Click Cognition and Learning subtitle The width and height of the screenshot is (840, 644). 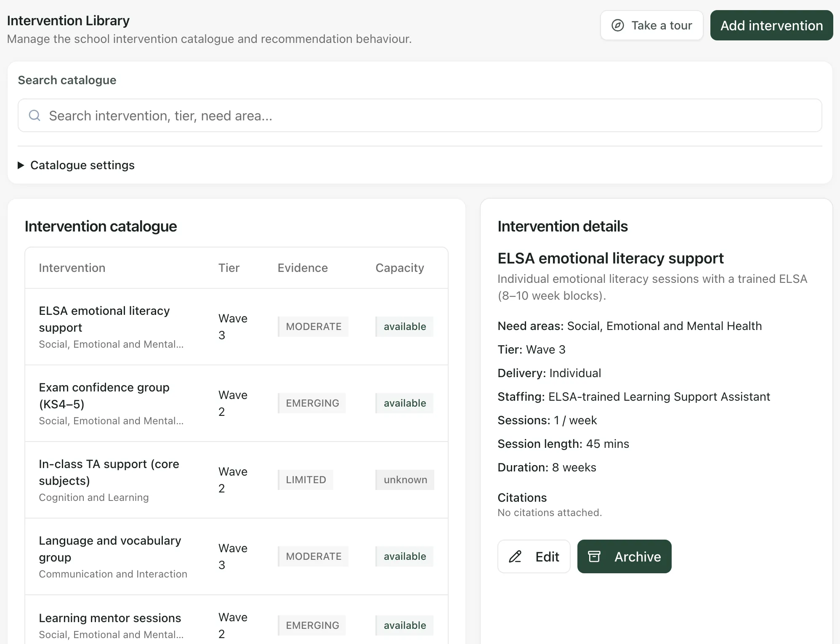pyautogui.click(x=94, y=498)
